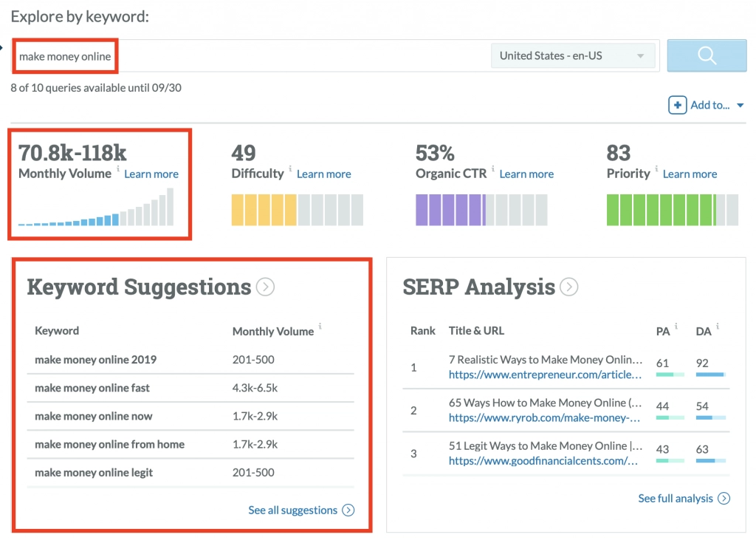756x543 pixels.
Task: Click the info icon next to Difficulty
Action: (290, 169)
